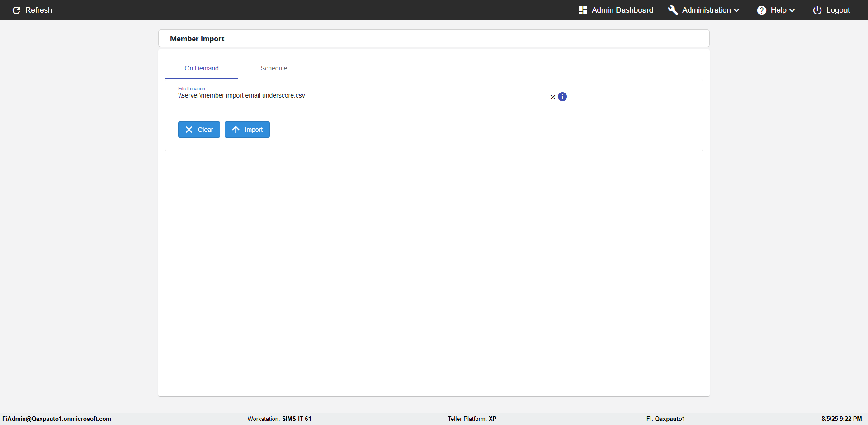Image resolution: width=868 pixels, height=425 pixels.
Task: Clear the File Location field using X icon
Action: click(553, 97)
